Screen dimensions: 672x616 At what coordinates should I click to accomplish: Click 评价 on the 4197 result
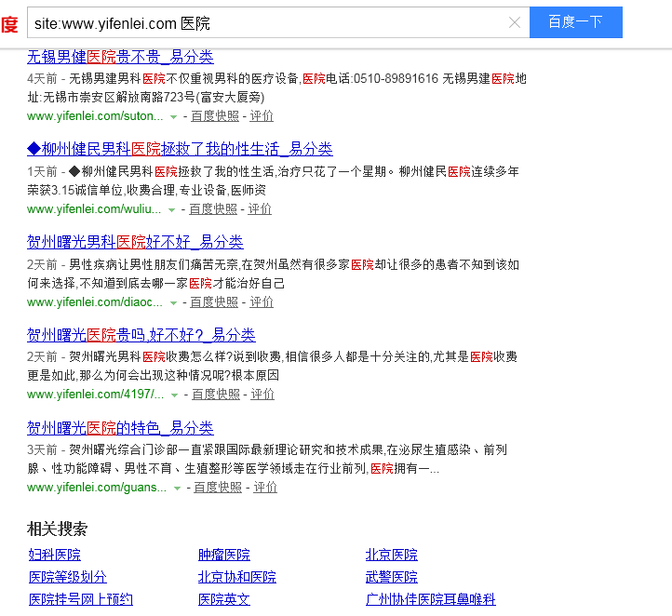tap(262, 395)
